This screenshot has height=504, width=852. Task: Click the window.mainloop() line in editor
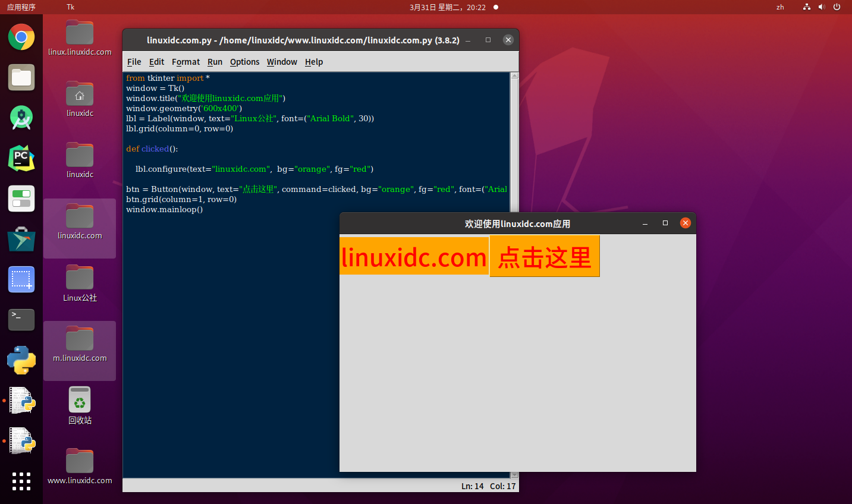[x=164, y=209]
